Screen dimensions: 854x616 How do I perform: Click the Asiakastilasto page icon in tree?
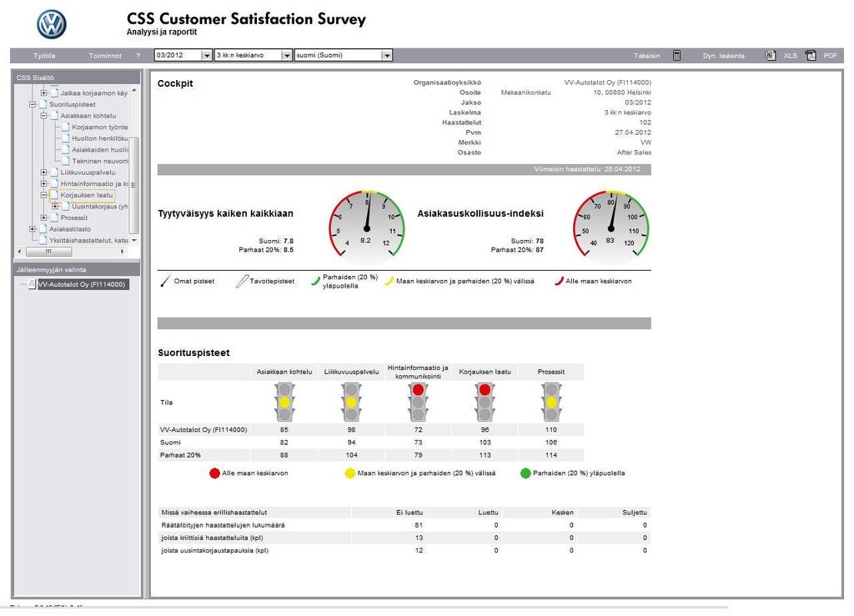tap(43, 228)
